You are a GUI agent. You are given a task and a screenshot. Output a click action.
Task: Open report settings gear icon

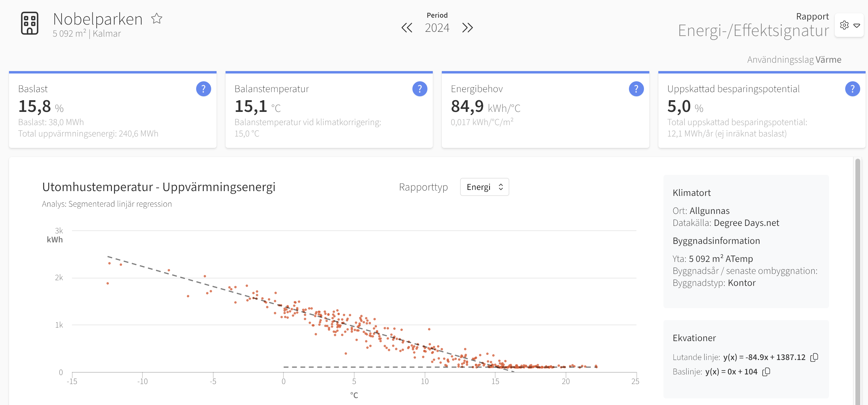(844, 25)
